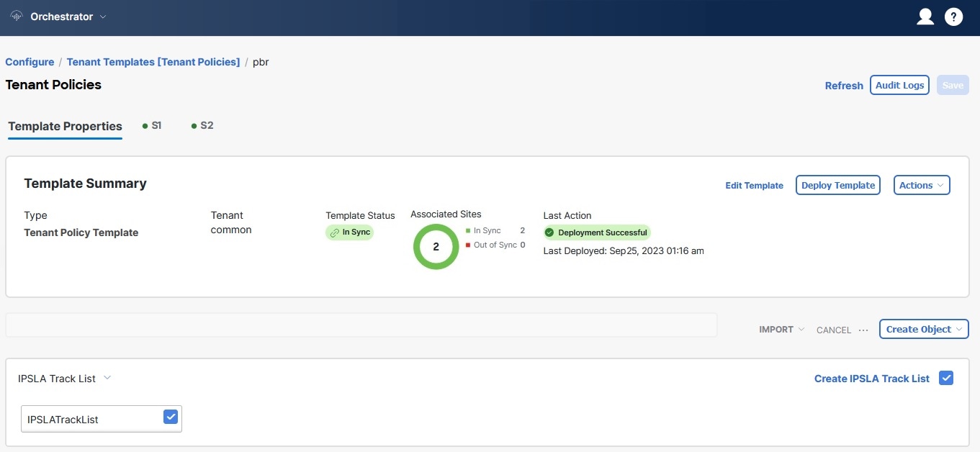Switch to Template Properties tab

point(65,126)
